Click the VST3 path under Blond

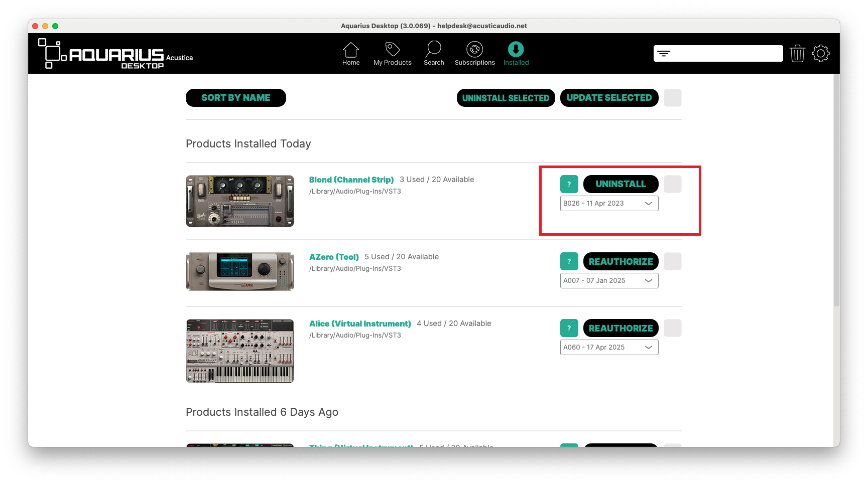(355, 192)
